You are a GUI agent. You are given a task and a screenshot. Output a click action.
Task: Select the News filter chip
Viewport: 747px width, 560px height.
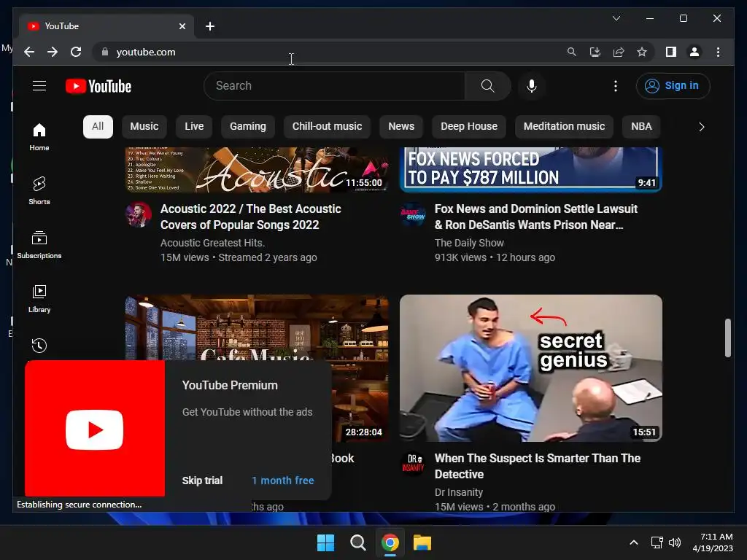click(x=401, y=126)
